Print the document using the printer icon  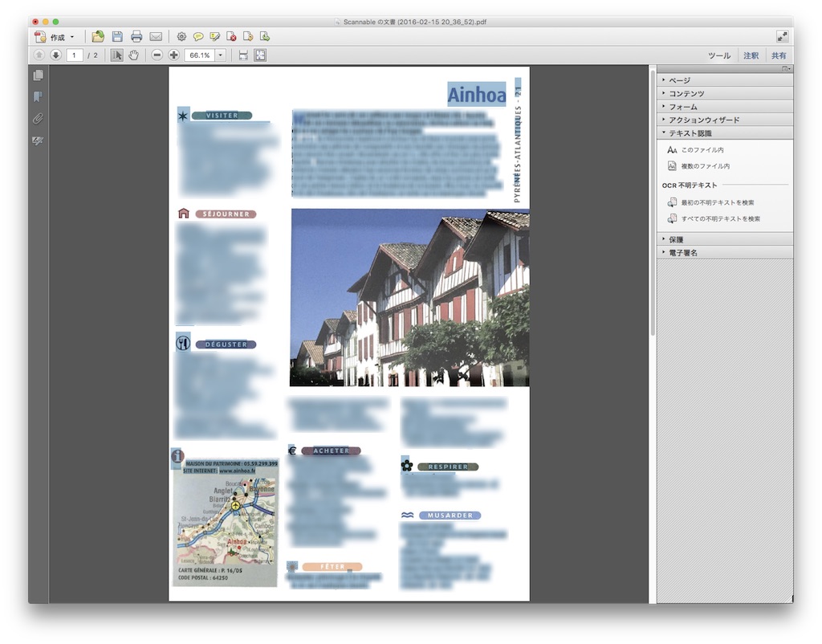click(x=136, y=37)
